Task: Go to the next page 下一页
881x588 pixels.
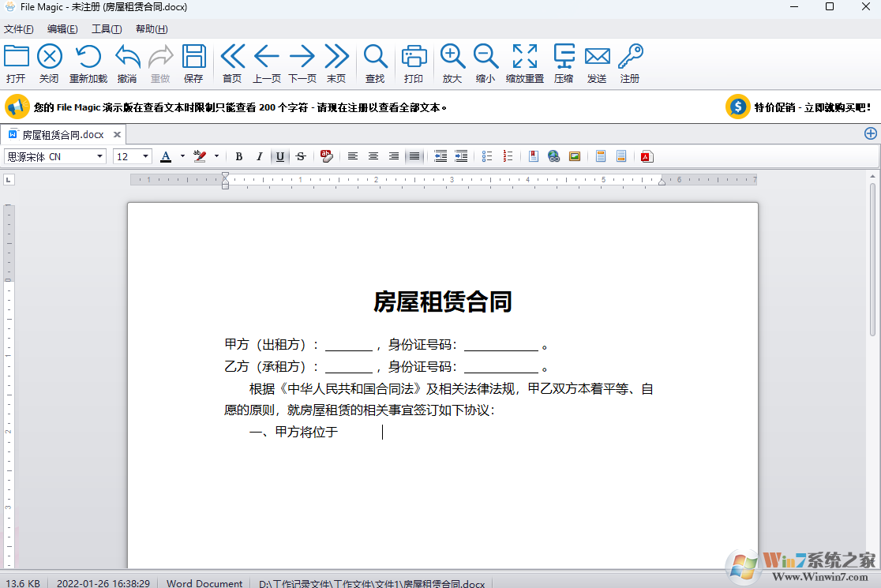Action: pyautogui.click(x=302, y=63)
